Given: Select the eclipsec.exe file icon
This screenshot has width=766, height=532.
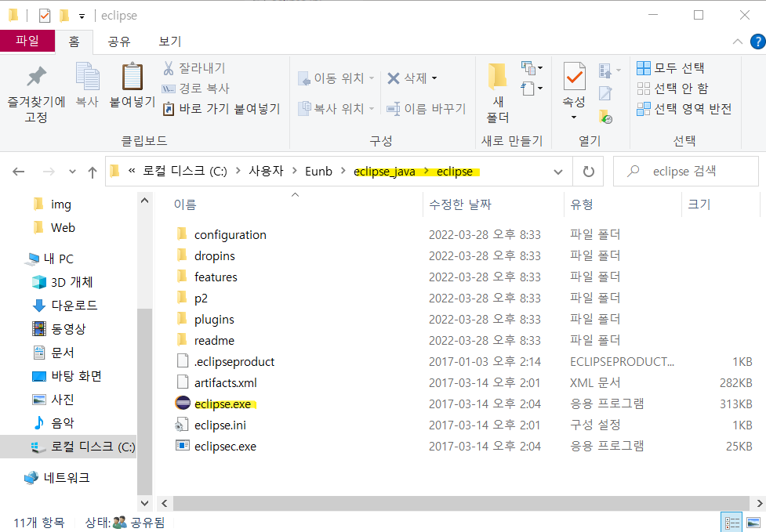Looking at the screenshot, I should tap(182, 446).
